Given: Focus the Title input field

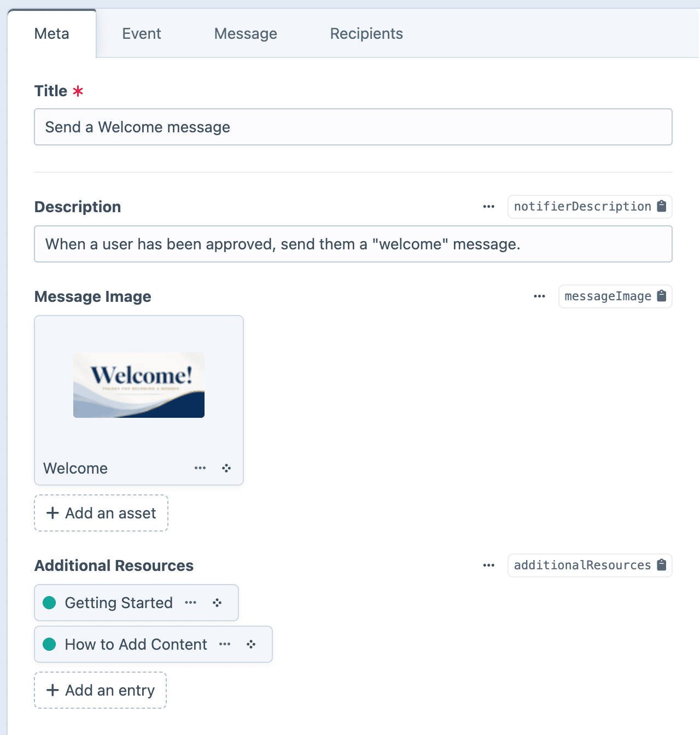Looking at the screenshot, I should 353,127.
